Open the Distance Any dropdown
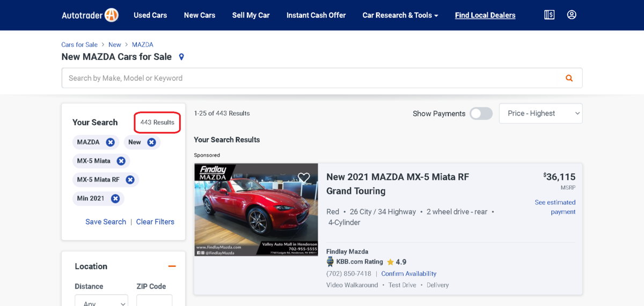Viewport: 644px width, 306px height. 101,301
